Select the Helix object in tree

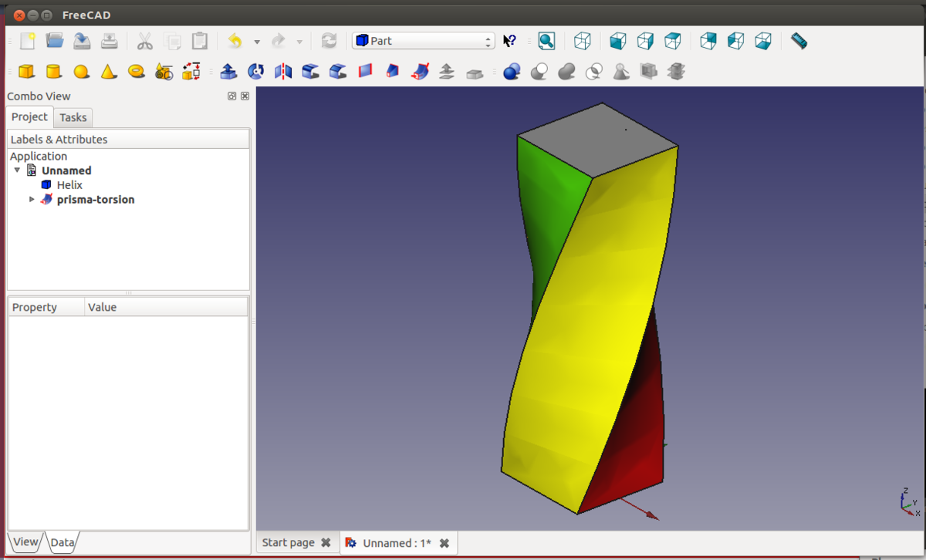coord(69,185)
